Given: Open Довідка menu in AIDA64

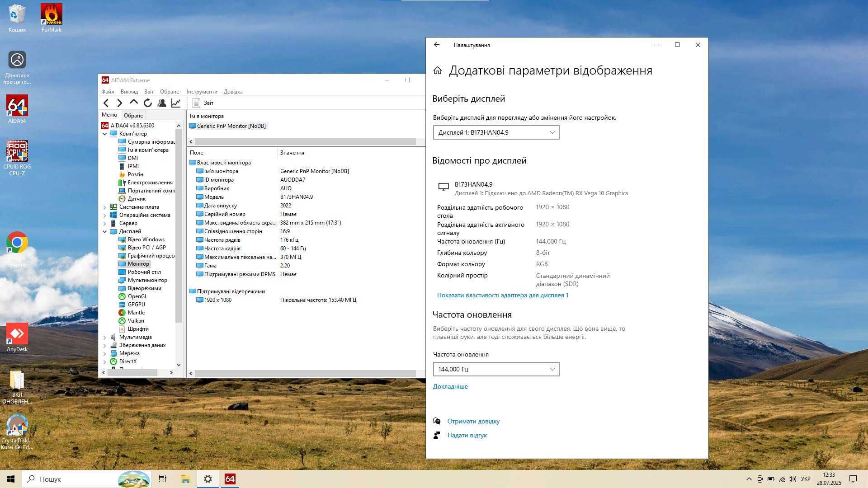Looking at the screenshot, I should pos(233,92).
